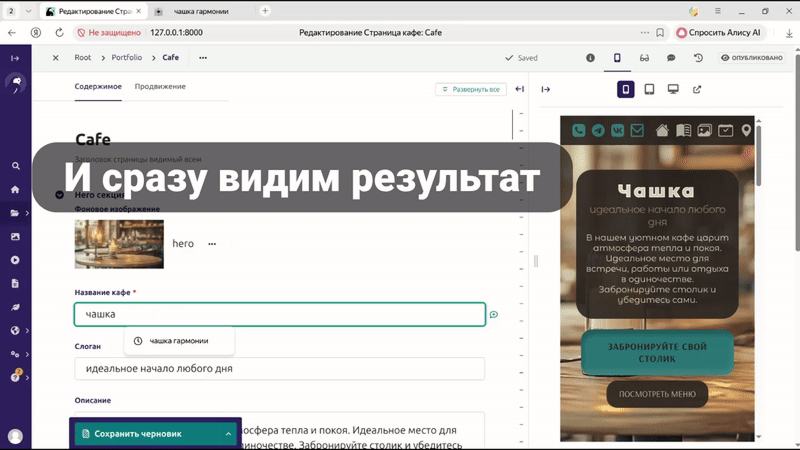Open Help icon with notification badge

tap(15, 377)
